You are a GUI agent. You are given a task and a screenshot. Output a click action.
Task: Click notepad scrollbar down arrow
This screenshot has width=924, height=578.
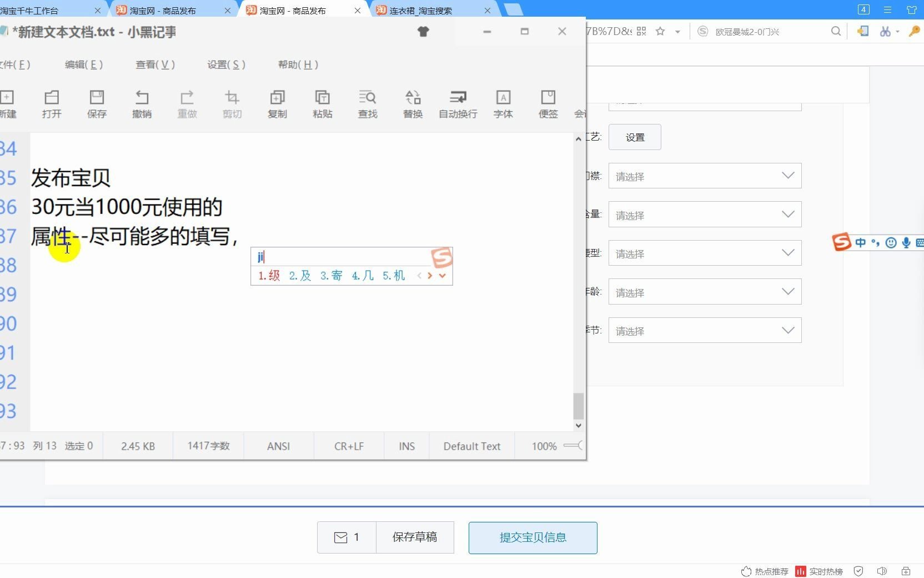click(579, 426)
